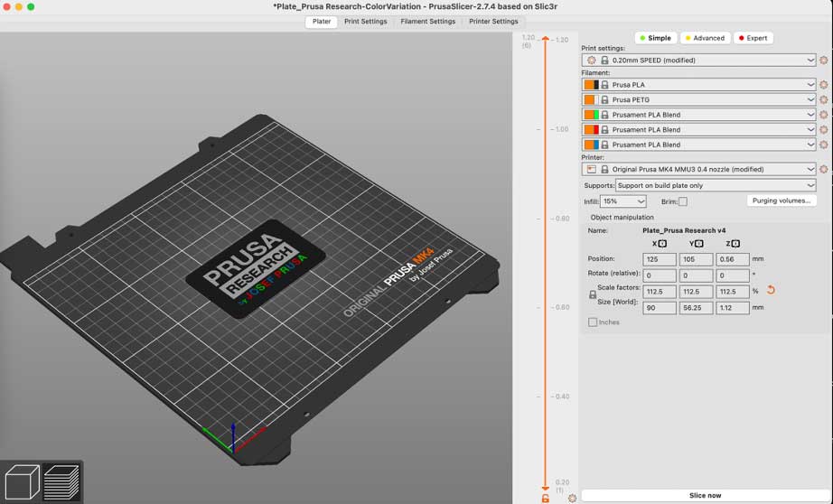Screen dimensions: 833x504
Task: Open the Print Settings tab
Action: [x=366, y=22]
